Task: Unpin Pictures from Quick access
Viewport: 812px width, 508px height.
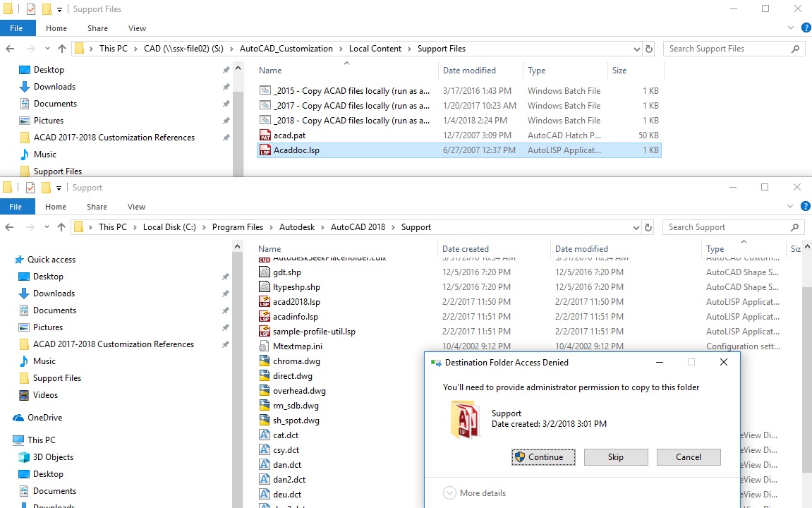Action: [x=225, y=327]
